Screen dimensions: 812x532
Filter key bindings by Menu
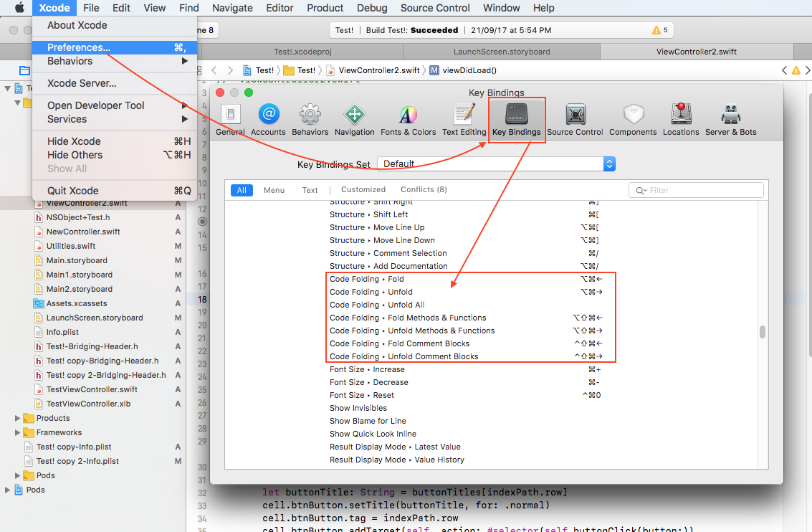click(x=274, y=190)
